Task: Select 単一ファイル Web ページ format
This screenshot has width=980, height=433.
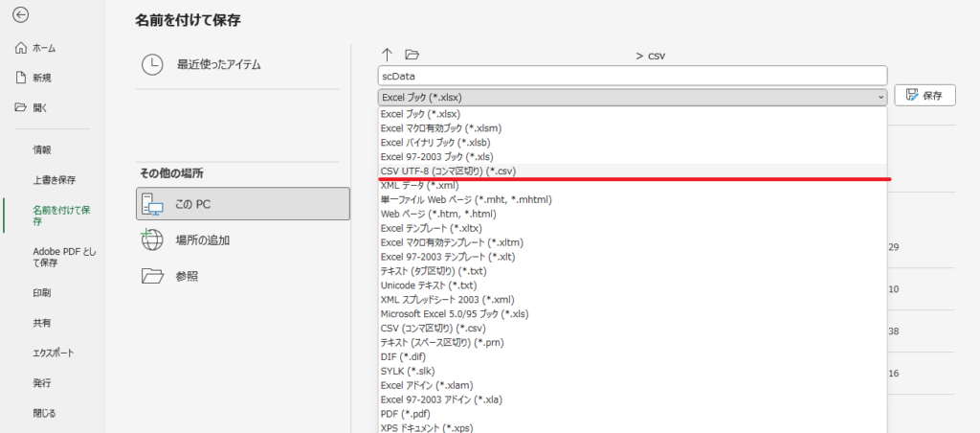Action: pos(633,199)
